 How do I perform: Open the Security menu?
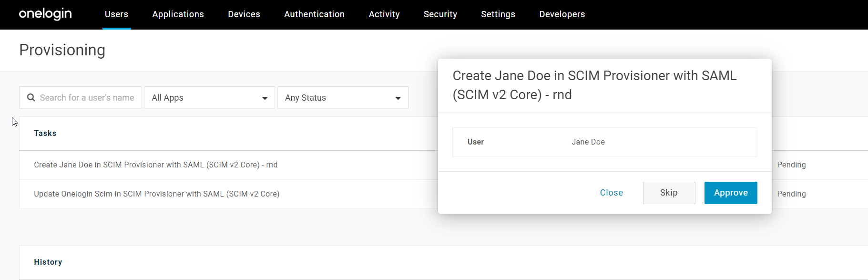click(x=440, y=14)
